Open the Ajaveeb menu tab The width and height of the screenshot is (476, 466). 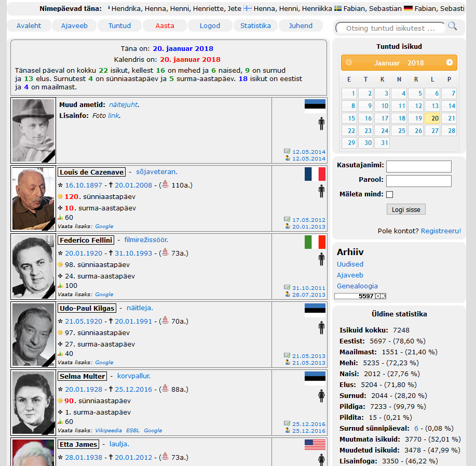tap(74, 25)
